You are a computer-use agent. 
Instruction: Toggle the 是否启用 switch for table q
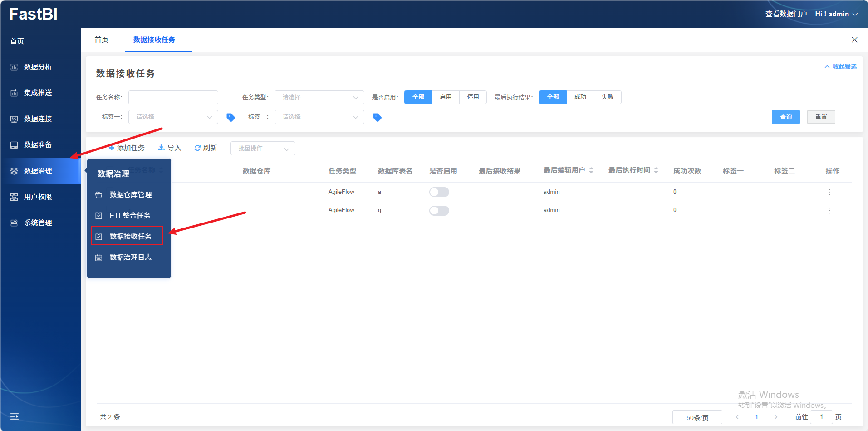[x=439, y=211]
